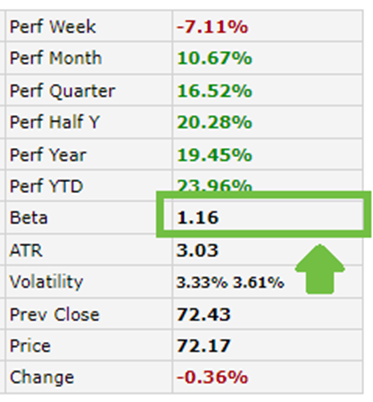Click the -0.36% Change value
373x402 pixels.
pos(212,377)
